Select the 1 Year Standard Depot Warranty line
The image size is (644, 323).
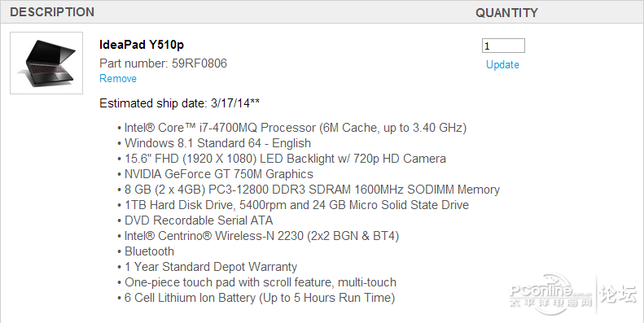tap(211, 267)
